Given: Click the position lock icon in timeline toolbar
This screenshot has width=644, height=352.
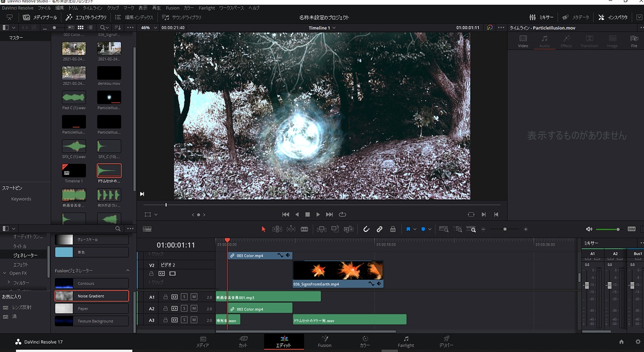Looking at the screenshot, I should coord(393,229).
